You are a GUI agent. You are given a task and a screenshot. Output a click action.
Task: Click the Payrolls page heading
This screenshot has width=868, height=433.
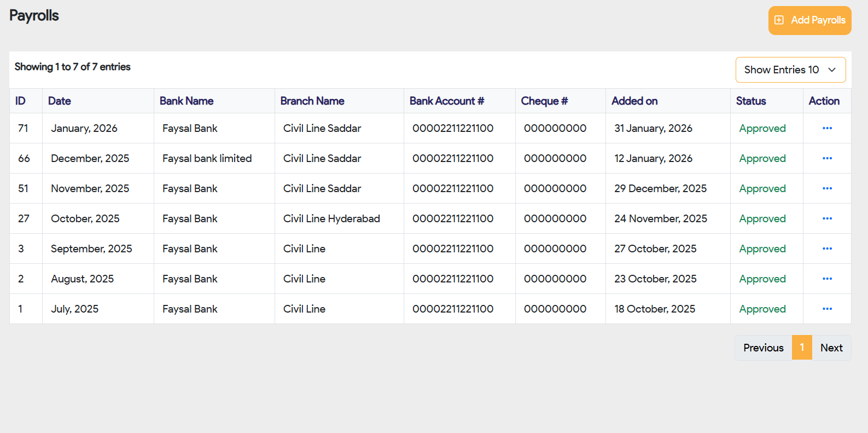click(x=34, y=16)
